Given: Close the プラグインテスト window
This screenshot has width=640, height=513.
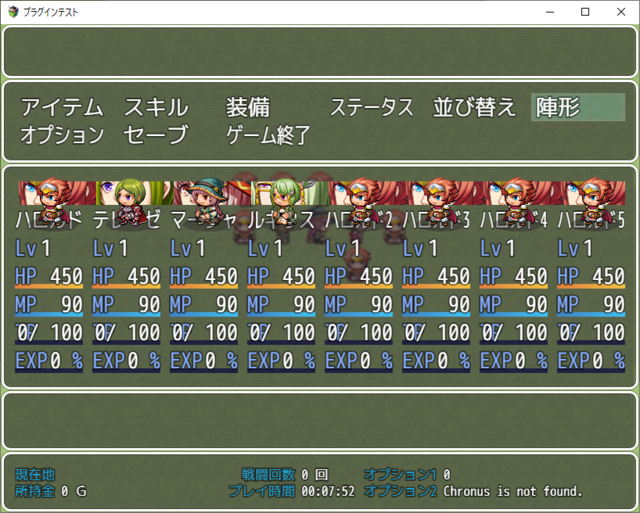Looking at the screenshot, I should (621, 12).
